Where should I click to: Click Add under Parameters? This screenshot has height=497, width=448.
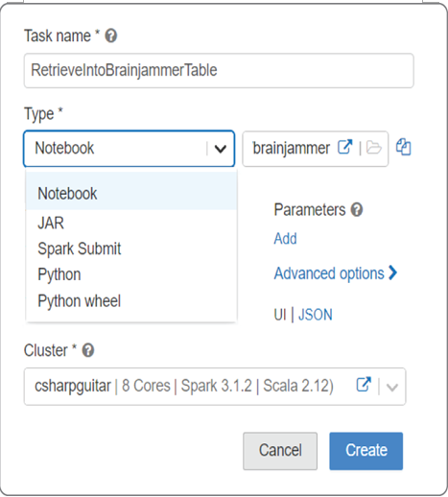tap(285, 239)
